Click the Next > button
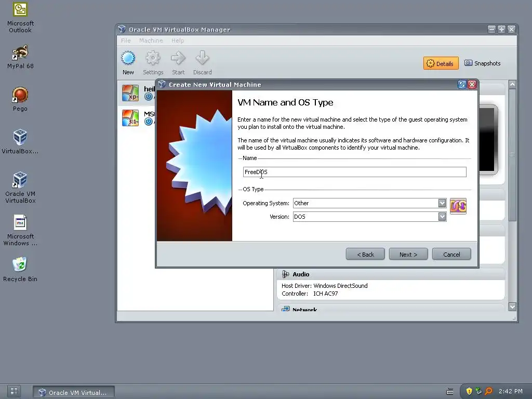The image size is (532, 399). pos(408,254)
